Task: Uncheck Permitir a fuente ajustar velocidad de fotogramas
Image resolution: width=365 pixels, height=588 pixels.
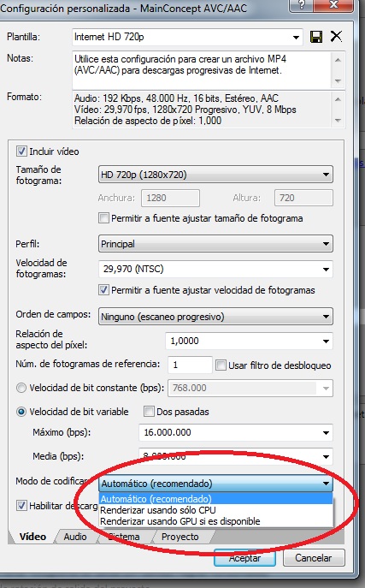Action: point(103,290)
